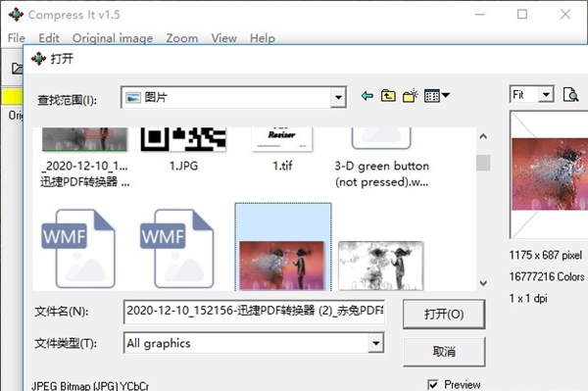Click the Compress It app title icon
This screenshot has height=391, width=588.
16,15
